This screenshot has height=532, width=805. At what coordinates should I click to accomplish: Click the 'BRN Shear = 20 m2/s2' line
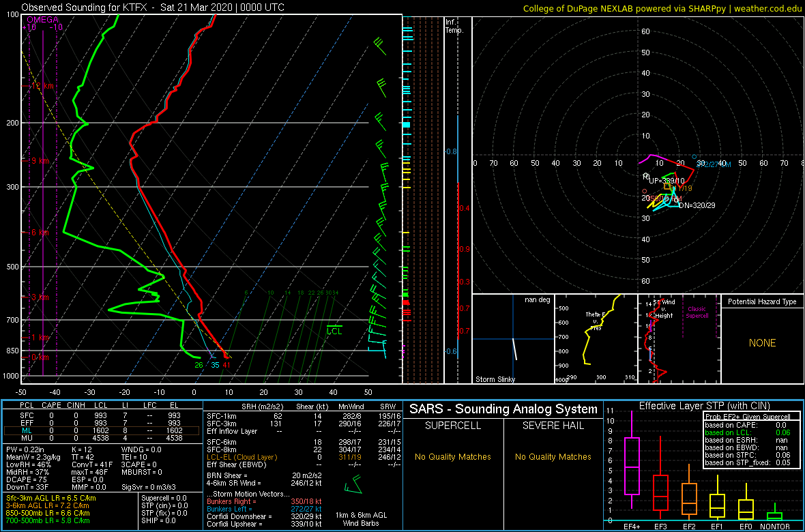264,475
